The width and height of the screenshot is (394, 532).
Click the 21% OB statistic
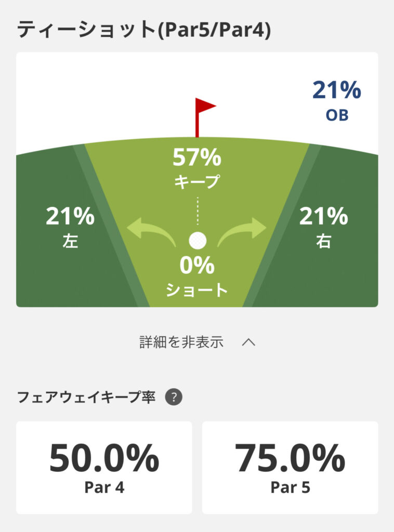pyautogui.click(x=336, y=100)
